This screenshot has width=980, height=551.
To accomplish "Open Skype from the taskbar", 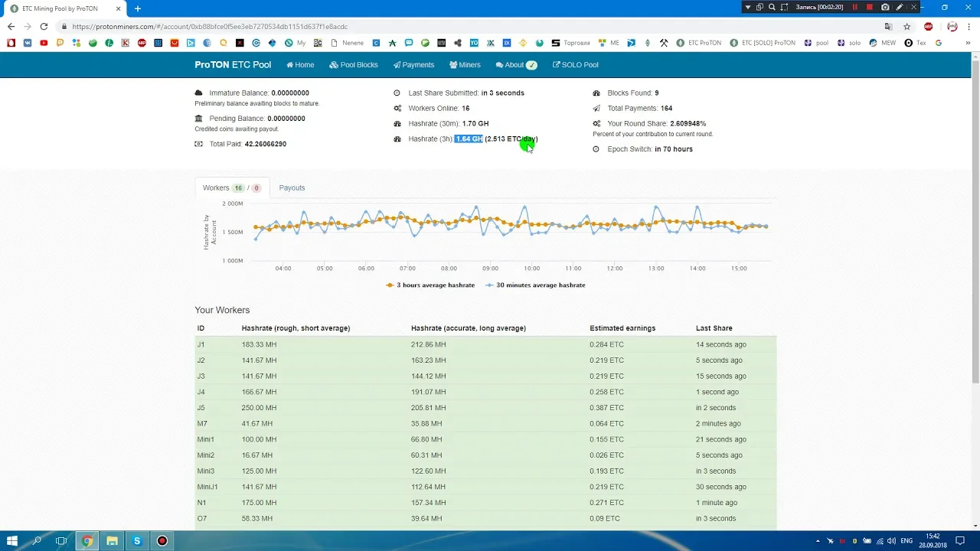I will (x=137, y=541).
